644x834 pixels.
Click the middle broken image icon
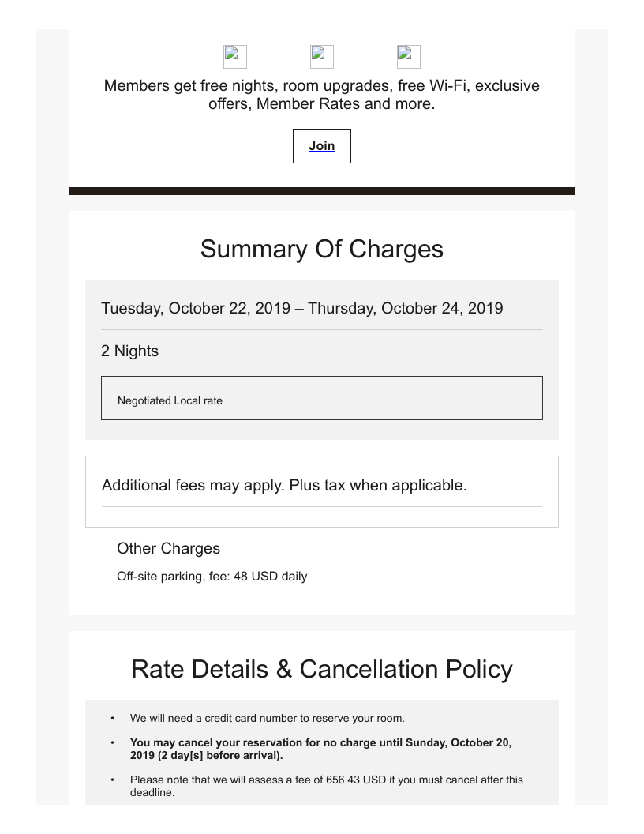[322, 57]
